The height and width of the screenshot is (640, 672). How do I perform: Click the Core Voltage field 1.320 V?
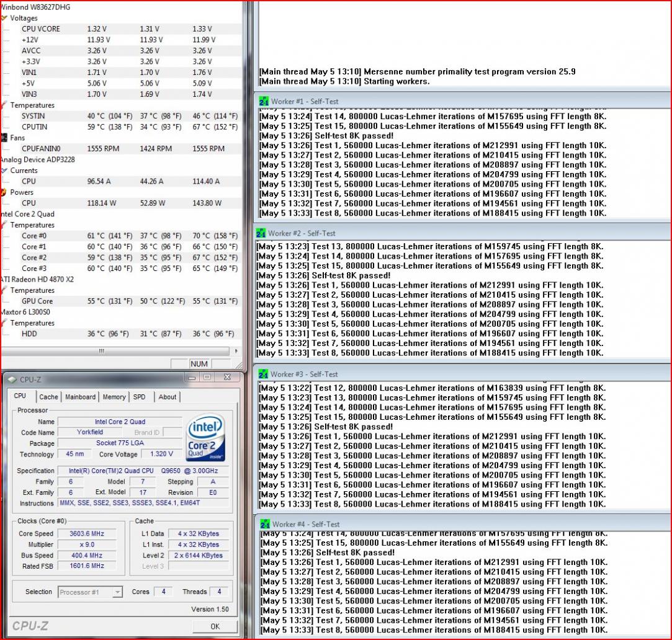point(161,454)
